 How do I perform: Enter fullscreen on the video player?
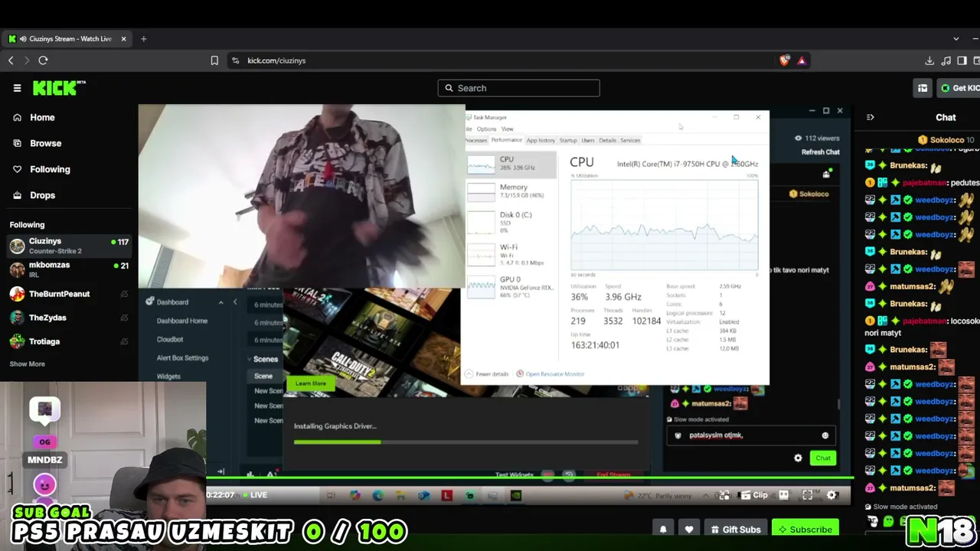click(807, 495)
